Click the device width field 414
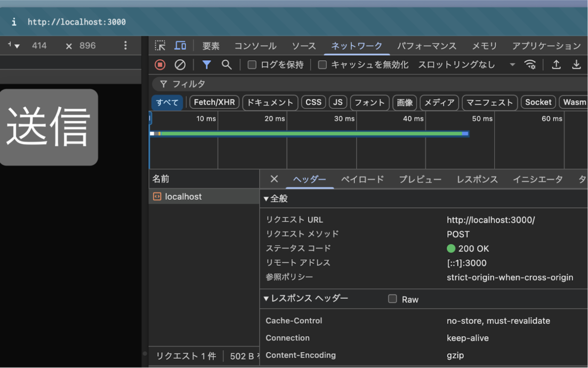Viewport: 588px width, 368px height. (39, 46)
